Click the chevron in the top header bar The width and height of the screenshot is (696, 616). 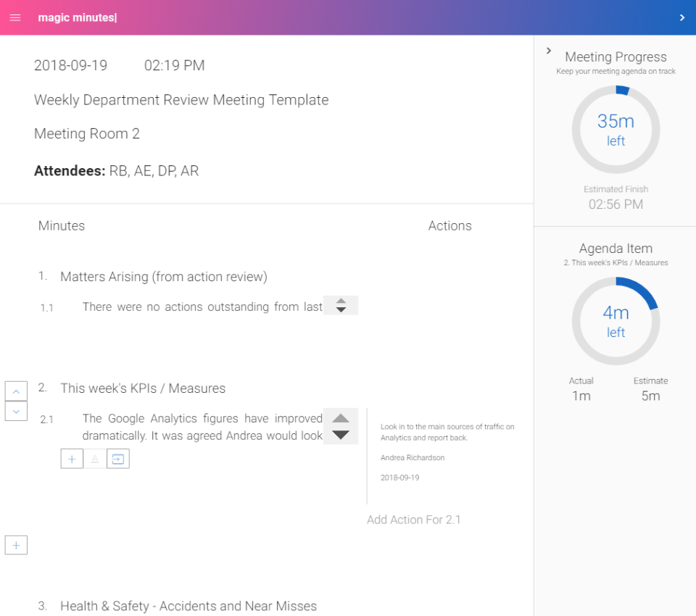(x=681, y=17)
